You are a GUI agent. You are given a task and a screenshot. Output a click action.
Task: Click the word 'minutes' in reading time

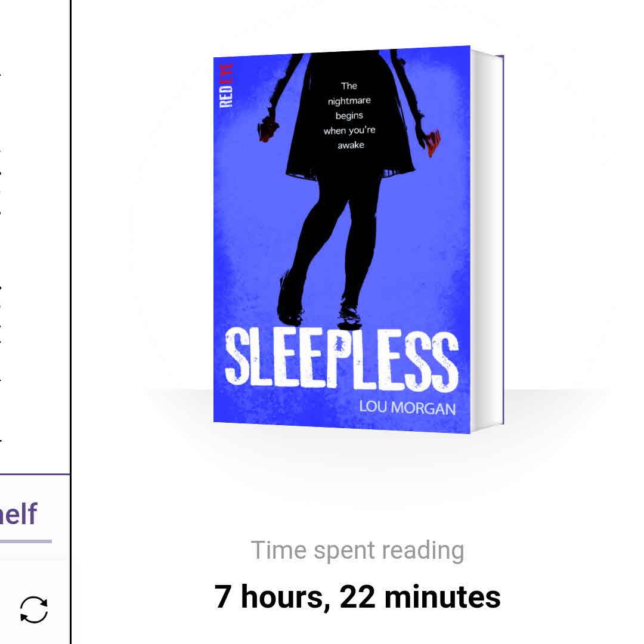pos(442,596)
